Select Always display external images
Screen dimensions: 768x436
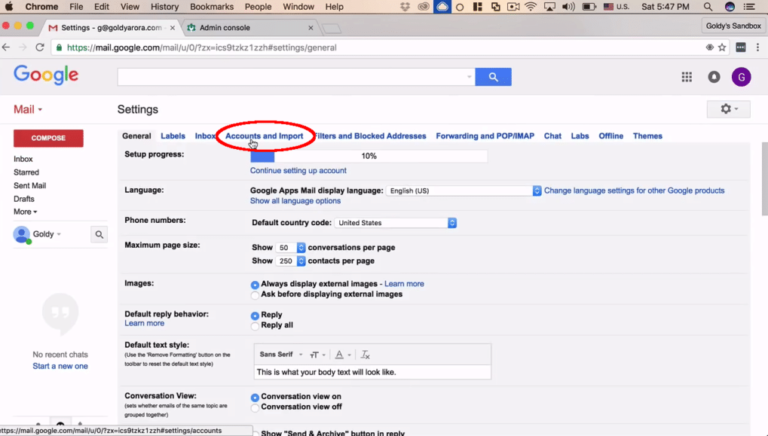(x=255, y=285)
